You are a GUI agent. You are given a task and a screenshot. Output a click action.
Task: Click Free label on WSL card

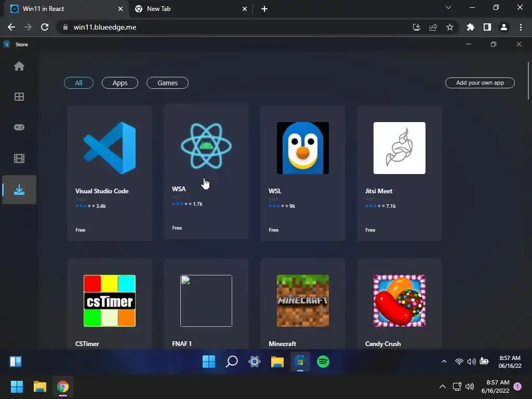point(273,230)
